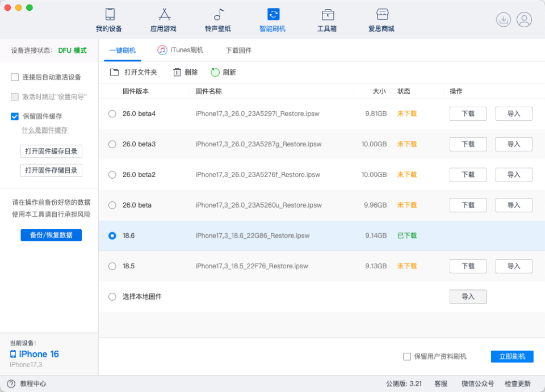Switch to the 下载固件 tab
Viewport: 545px width, 392px height.
(x=239, y=50)
